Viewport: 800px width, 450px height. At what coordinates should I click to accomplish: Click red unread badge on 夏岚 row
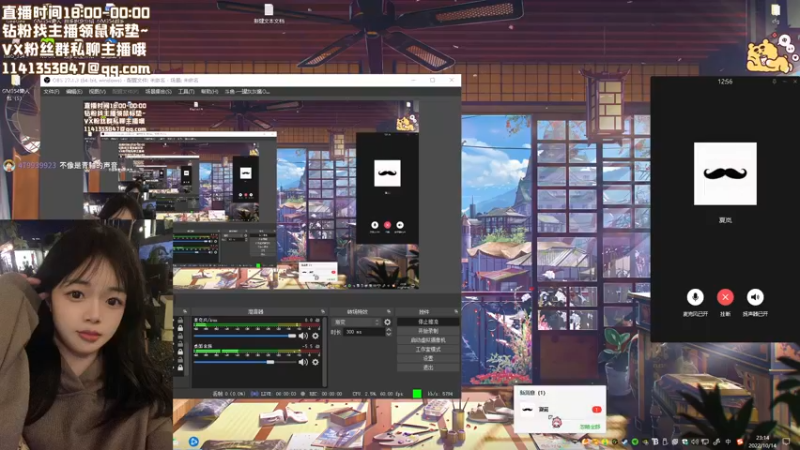click(x=596, y=409)
